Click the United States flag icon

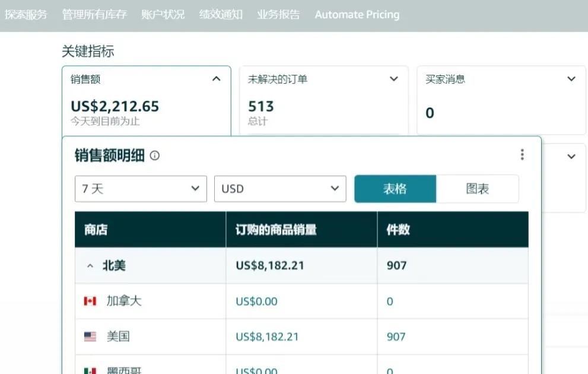90,337
